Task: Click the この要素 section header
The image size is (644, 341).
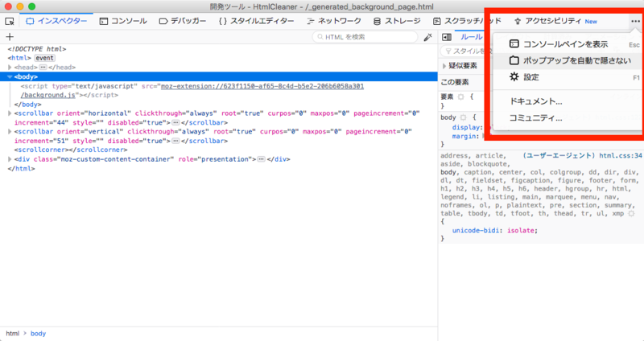Action: (x=455, y=83)
